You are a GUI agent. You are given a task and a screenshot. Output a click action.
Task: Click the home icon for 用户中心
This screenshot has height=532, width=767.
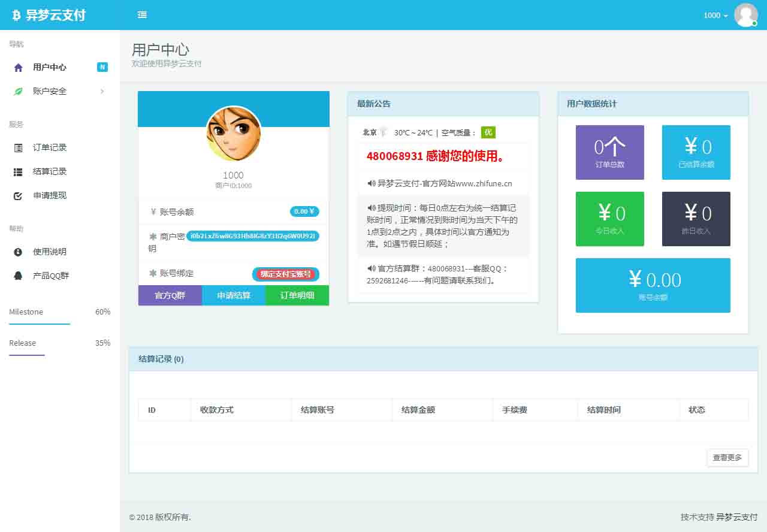[18, 68]
